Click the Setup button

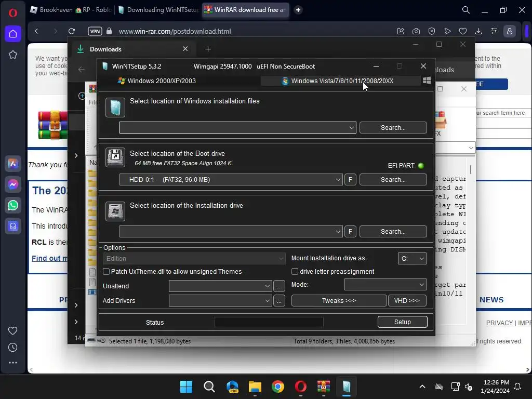(x=403, y=322)
